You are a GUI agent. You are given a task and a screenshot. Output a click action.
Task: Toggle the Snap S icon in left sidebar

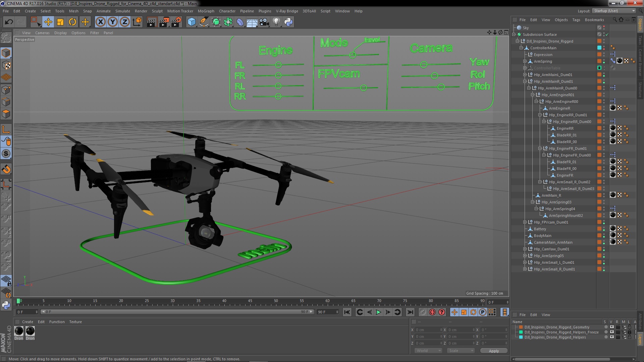coord(6,154)
